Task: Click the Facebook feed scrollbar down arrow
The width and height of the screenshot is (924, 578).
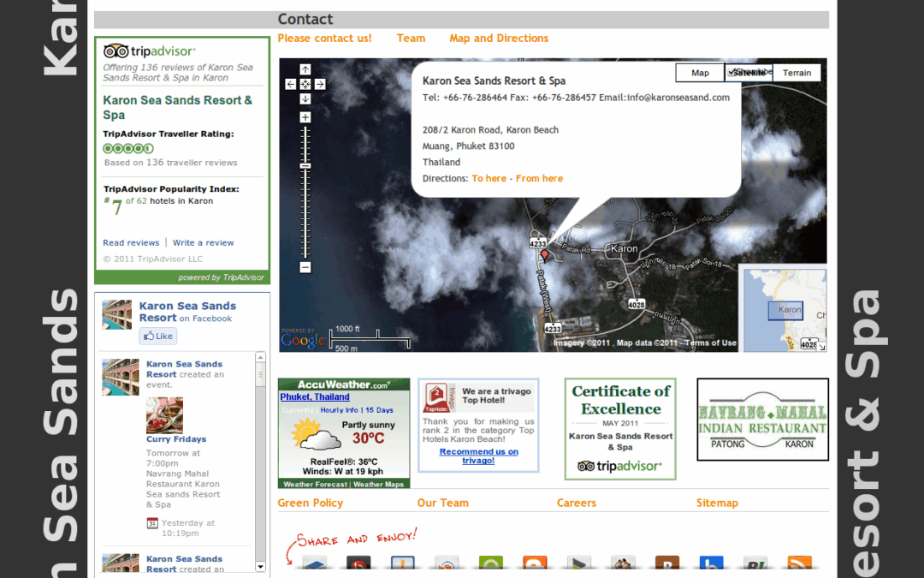Action: 260,567
